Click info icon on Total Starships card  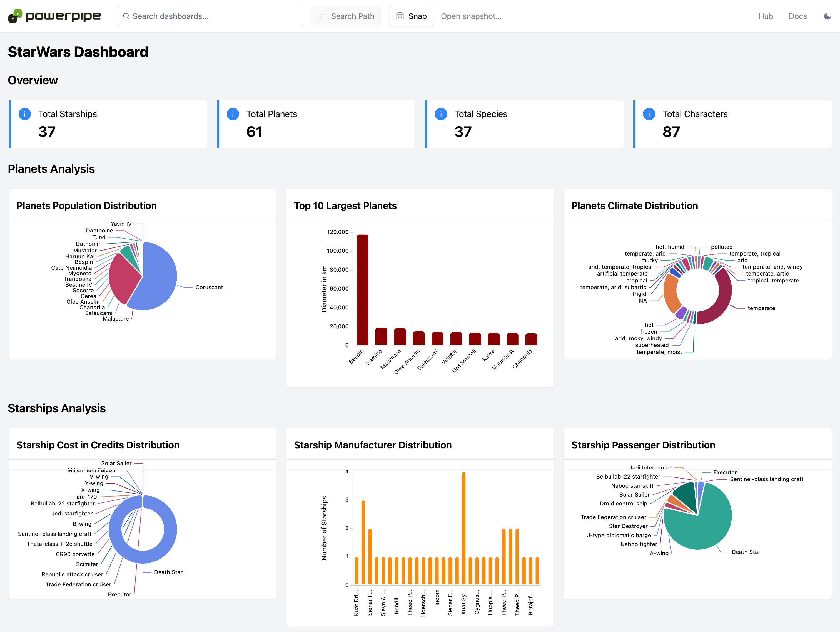point(25,114)
